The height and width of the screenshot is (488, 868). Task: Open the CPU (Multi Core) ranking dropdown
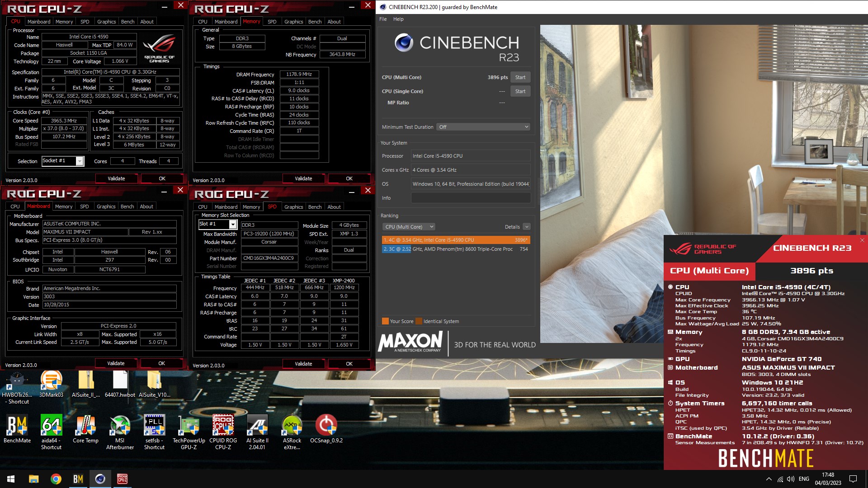[409, 227]
